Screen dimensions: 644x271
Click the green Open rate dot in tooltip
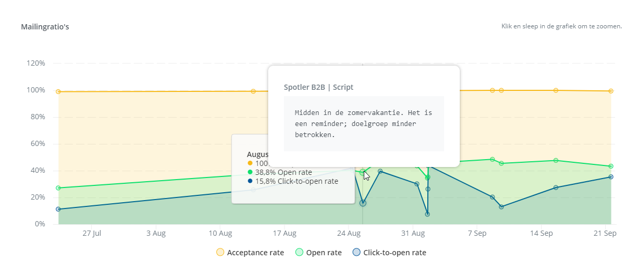[250, 172]
